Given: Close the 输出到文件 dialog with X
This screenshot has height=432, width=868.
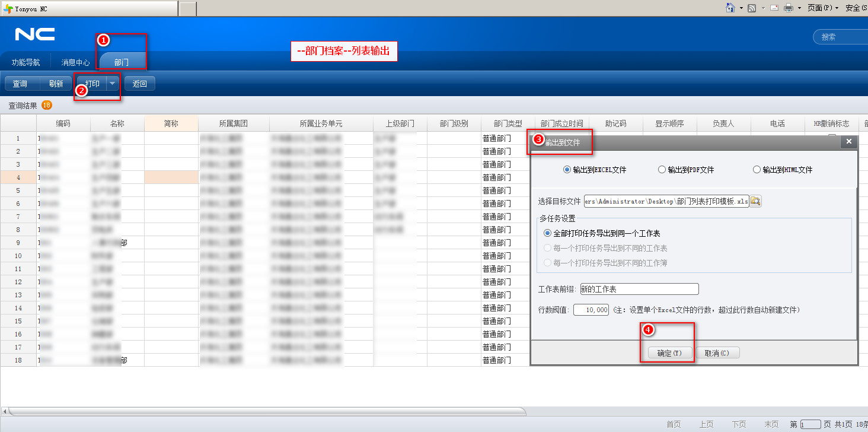Looking at the screenshot, I should [848, 142].
